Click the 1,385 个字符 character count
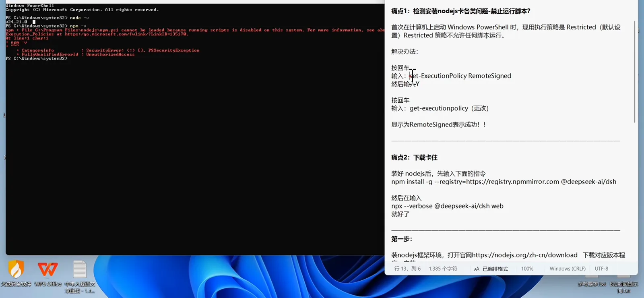The height and width of the screenshot is (298, 644). 443,269
